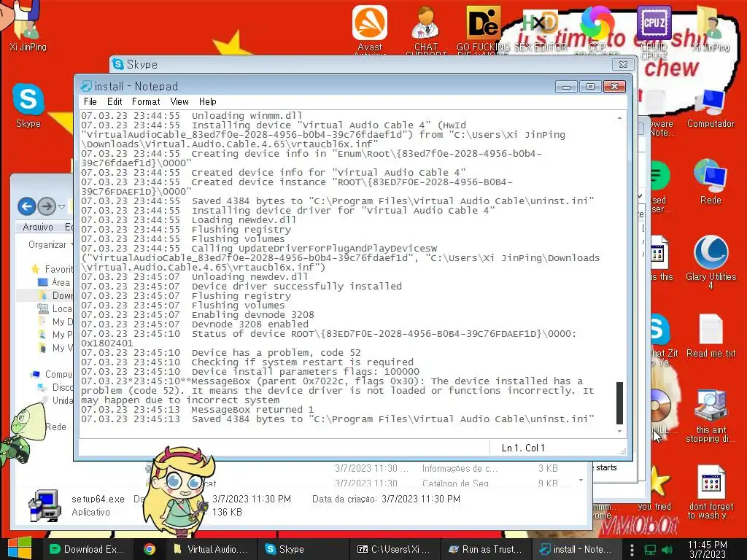Maximize the Notepad window
747x560 pixels.
[x=590, y=87]
